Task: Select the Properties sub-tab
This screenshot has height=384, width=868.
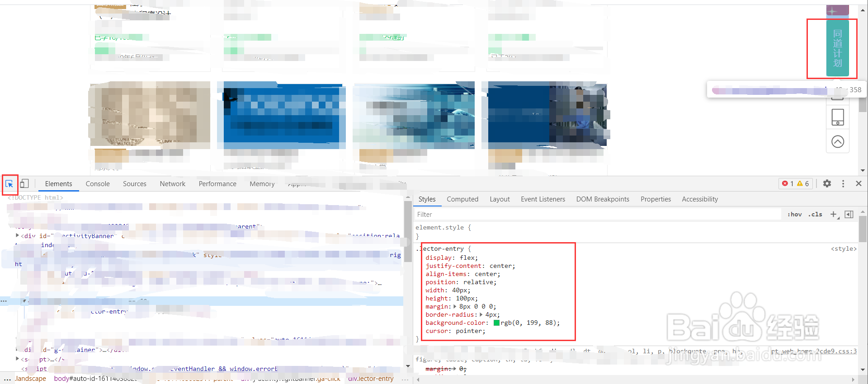Action: point(656,199)
